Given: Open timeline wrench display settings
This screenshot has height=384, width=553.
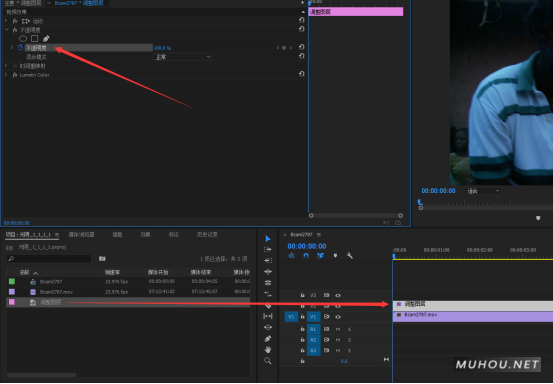Looking at the screenshot, I should (350, 255).
